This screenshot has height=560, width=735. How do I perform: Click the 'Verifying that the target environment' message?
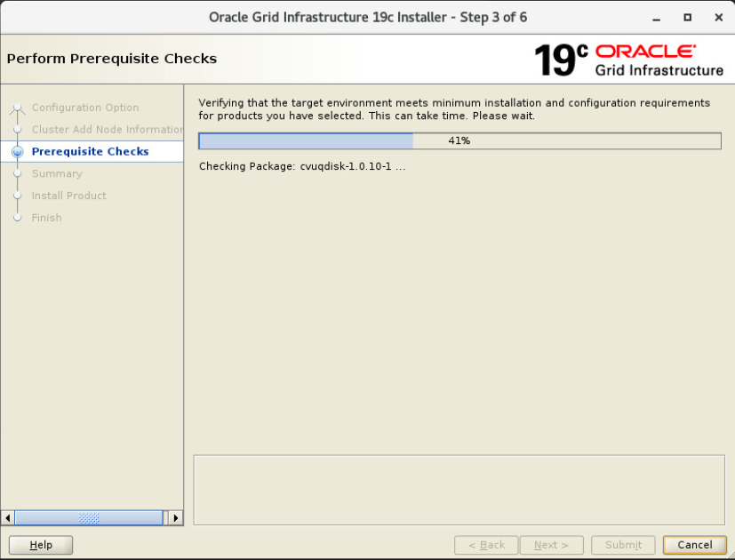(x=454, y=109)
